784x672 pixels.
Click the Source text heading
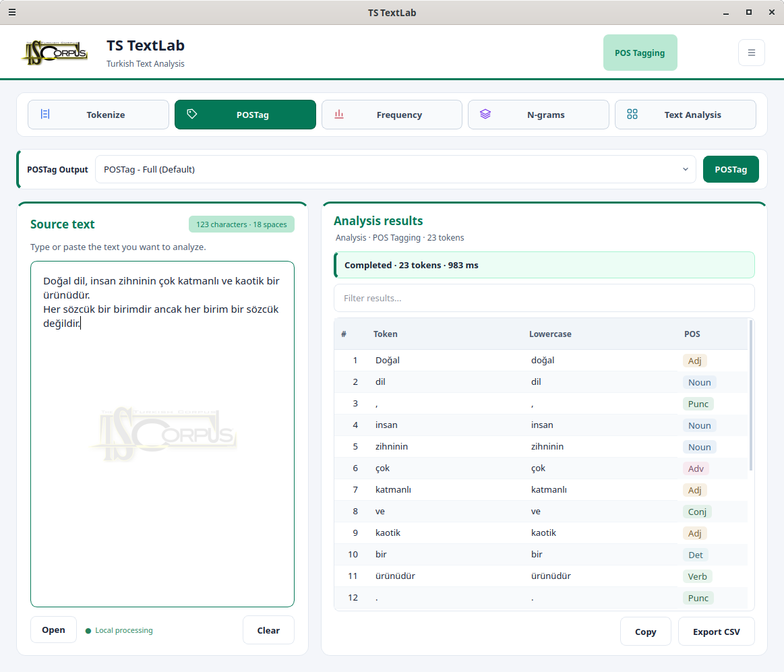[x=62, y=224]
